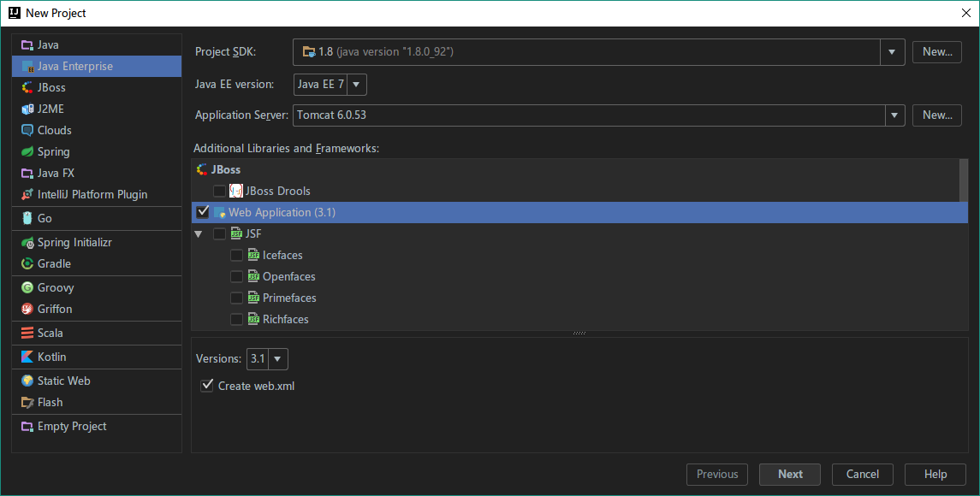Click the Kotlin icon
This screenshot has width=980, height=496.
pyautogui.click(x=27, y=357)
